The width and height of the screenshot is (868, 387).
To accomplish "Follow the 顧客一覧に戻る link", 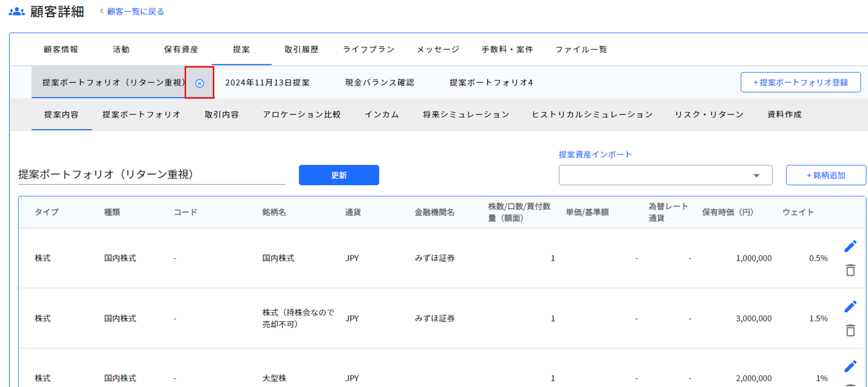I will (x=135, y=12).
